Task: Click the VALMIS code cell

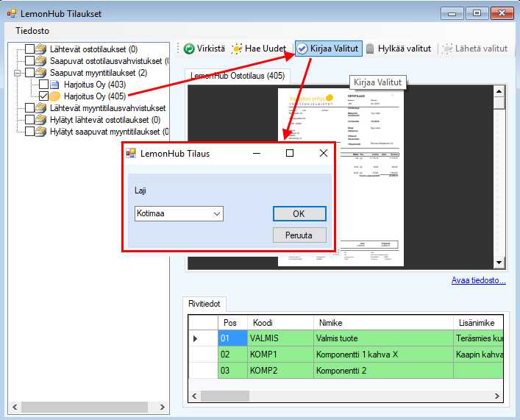Action: coord(280,338)
